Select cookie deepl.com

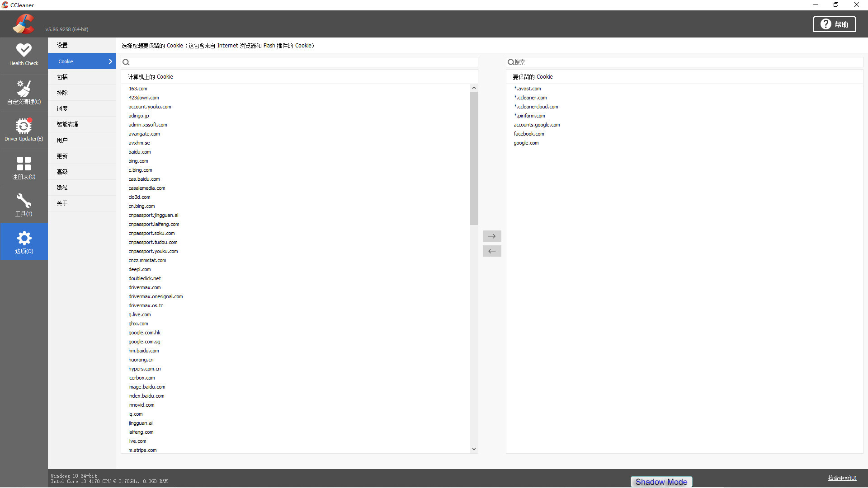click(x=140, y=269)
